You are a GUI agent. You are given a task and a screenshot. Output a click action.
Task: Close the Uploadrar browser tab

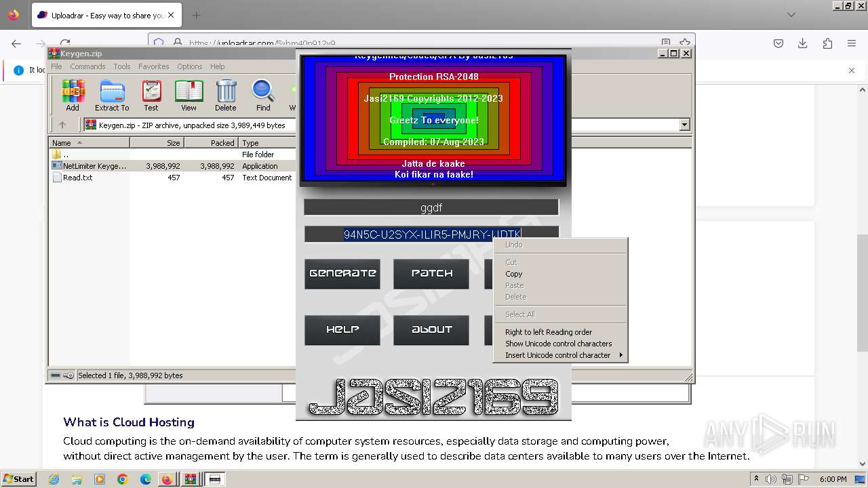[x=170, y=15]
